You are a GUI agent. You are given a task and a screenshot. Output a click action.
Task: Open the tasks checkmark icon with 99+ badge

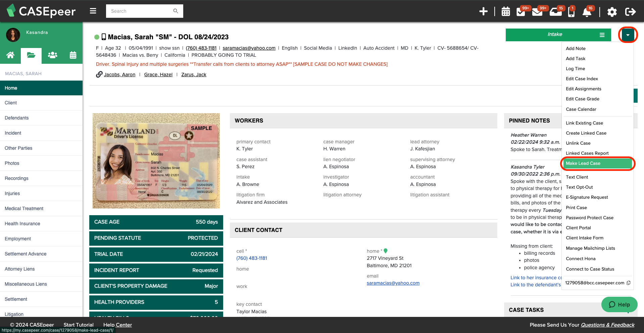(521, 12)
